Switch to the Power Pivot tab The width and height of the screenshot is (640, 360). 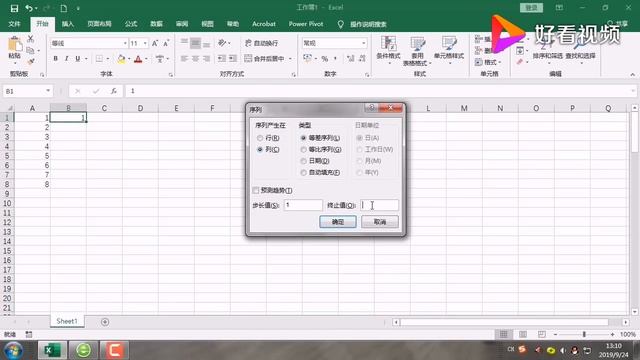306,24
